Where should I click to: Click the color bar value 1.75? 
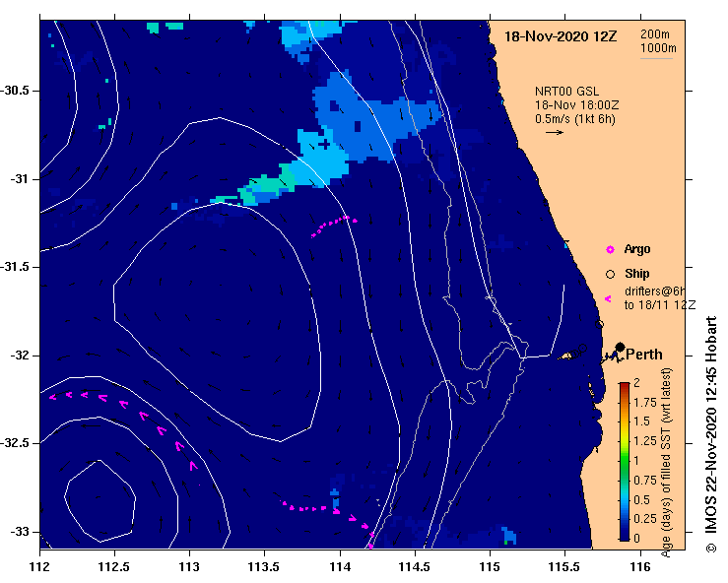coord(645,403)
